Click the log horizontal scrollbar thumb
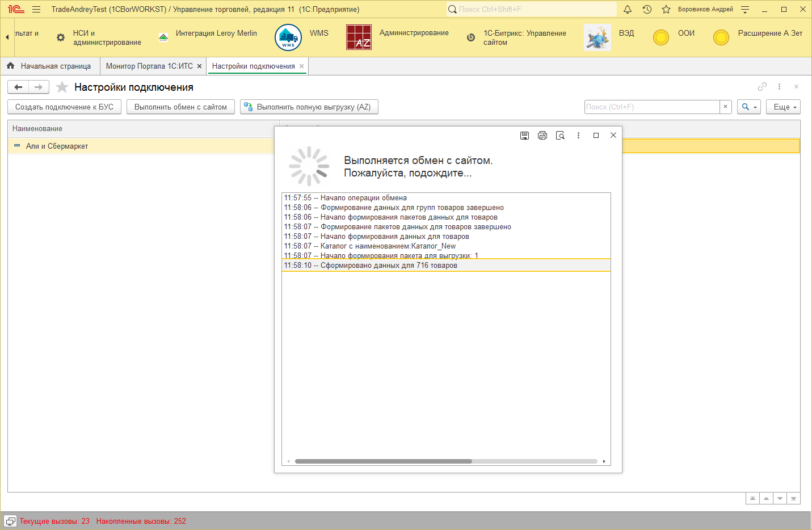The height and width of the screenshot is (530, 812). coord(383,461)
